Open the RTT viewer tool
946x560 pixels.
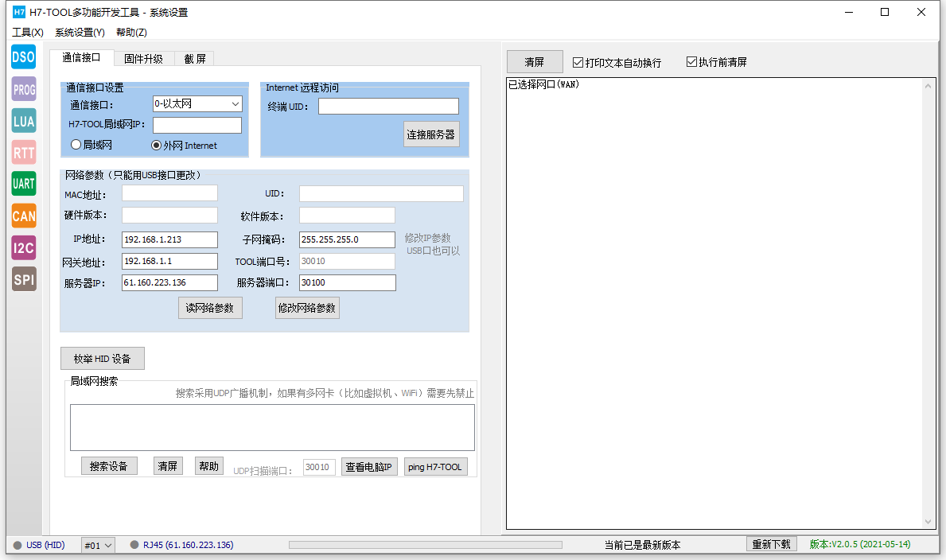pyautogui.click(x=24, y=153)
